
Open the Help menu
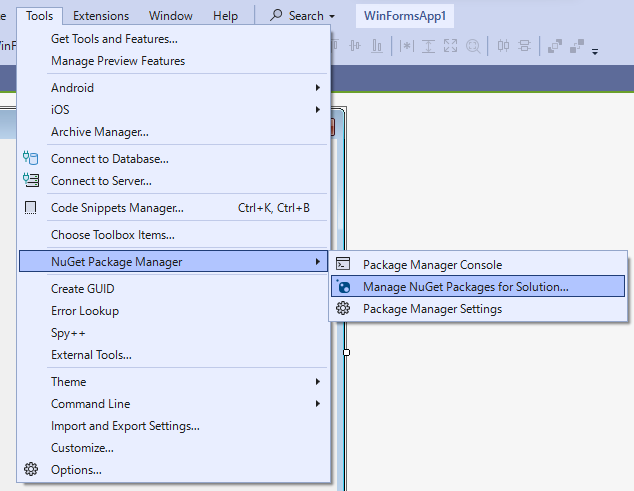tap(225, 16)
